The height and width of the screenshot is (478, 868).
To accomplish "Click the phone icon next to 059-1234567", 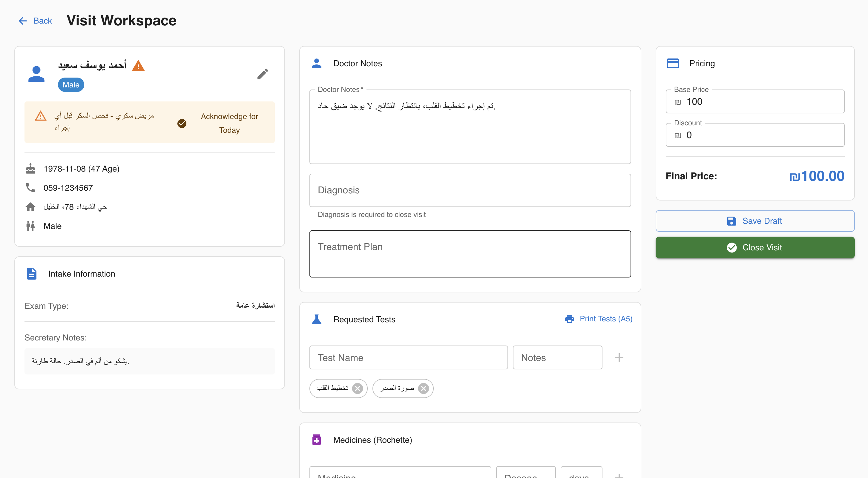I will 30,187.
